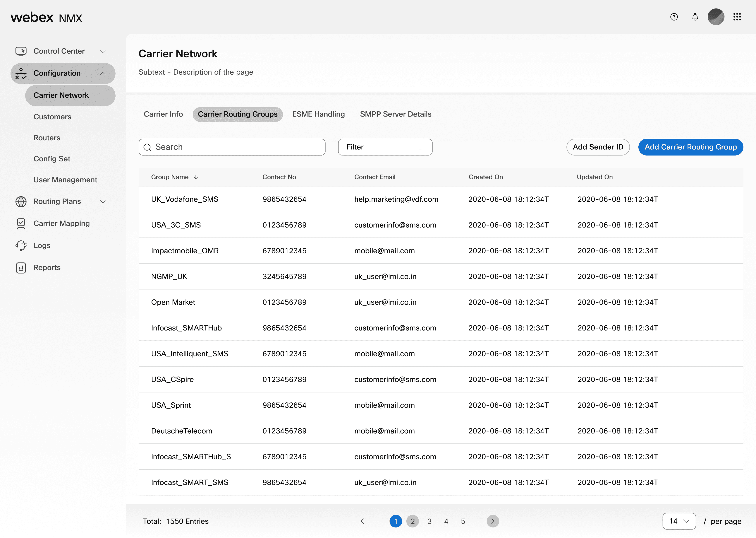
Task: Open Customers in the sidebar
Action: [x=52, y=117]
